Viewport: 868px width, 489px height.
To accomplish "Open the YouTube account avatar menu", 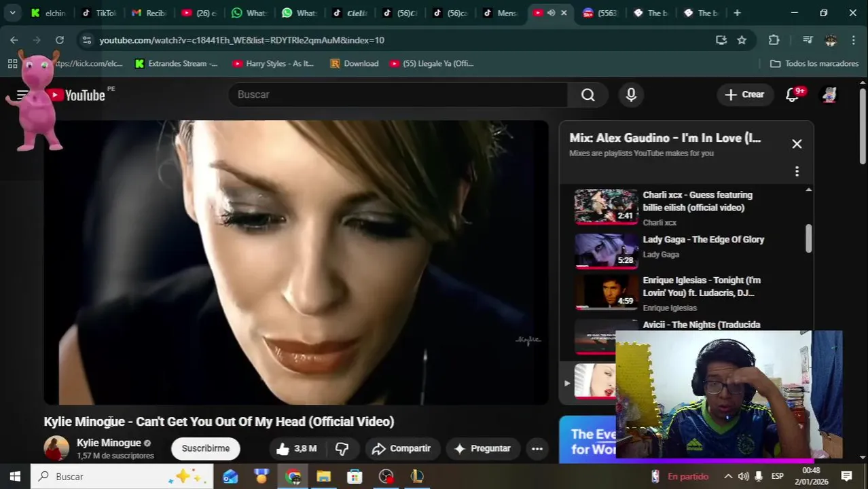I will pos(829,94).
